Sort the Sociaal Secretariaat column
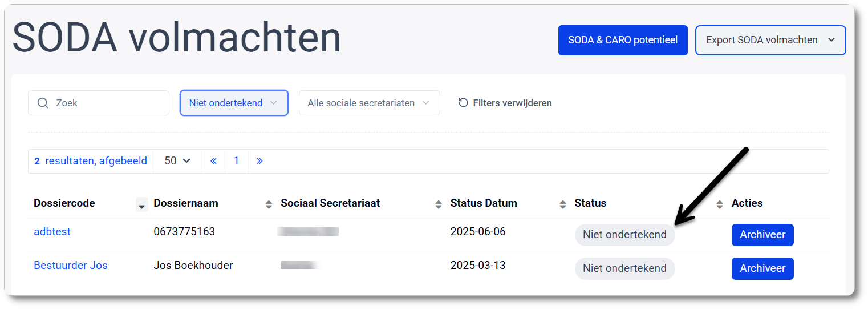 click(x=438, y=204)
